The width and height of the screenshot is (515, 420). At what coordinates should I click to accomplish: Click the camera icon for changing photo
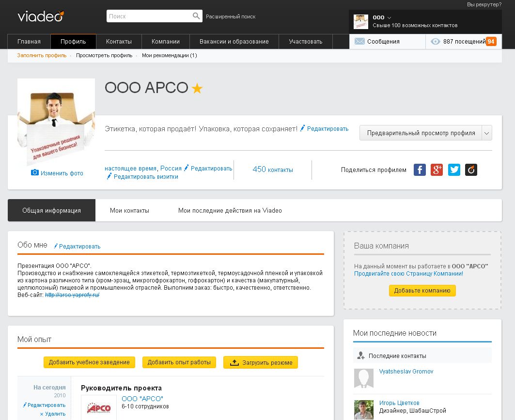point(34,173)
